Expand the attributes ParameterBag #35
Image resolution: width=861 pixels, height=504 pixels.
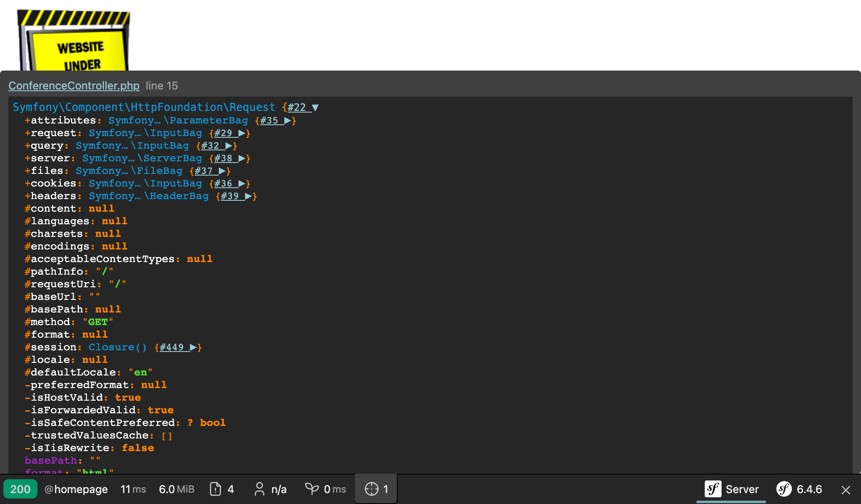coord(288,121)
